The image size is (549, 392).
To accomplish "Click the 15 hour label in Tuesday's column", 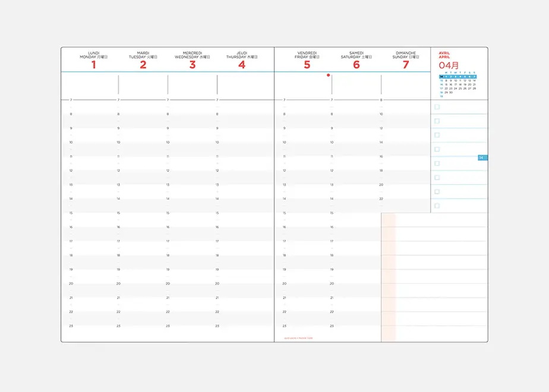I will (118, 213).
